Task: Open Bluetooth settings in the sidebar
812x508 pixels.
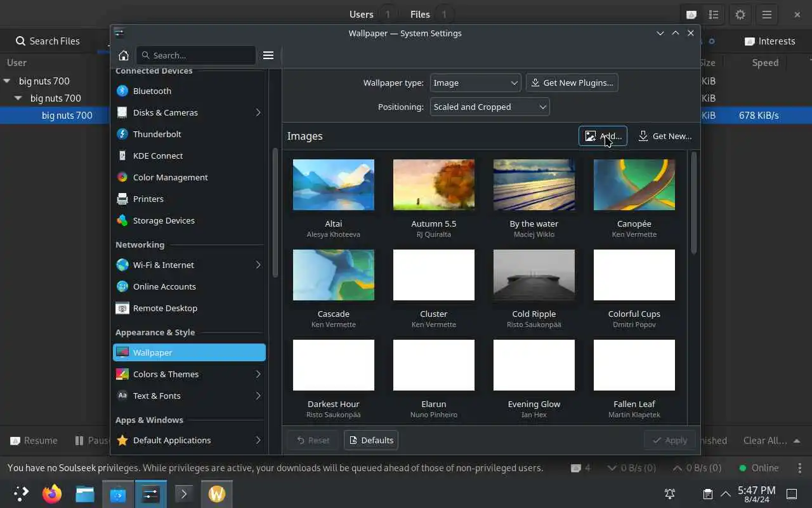Action: coord(189,91)
